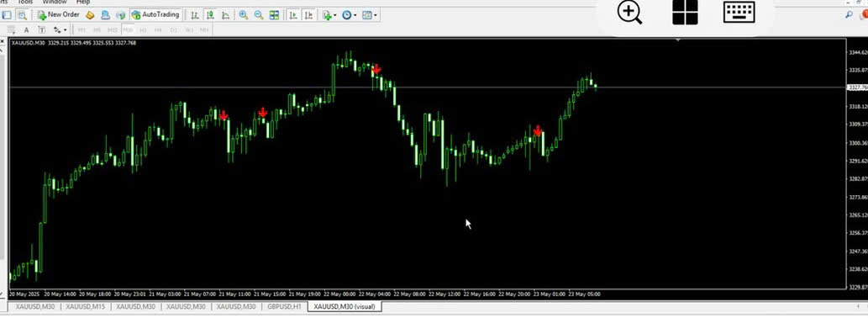Screen dimensions: 868x318
Task: Click the current price label 3327.76
Action: pos(857,87)
